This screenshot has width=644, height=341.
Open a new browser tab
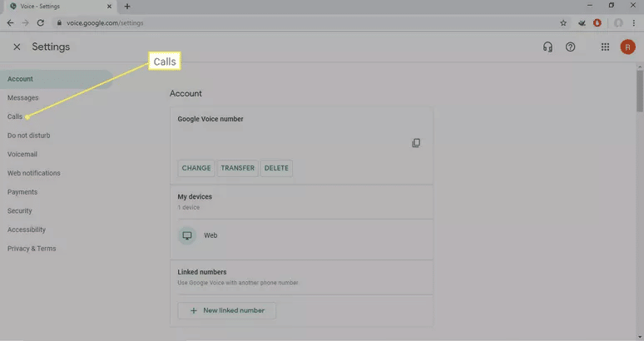127,6
